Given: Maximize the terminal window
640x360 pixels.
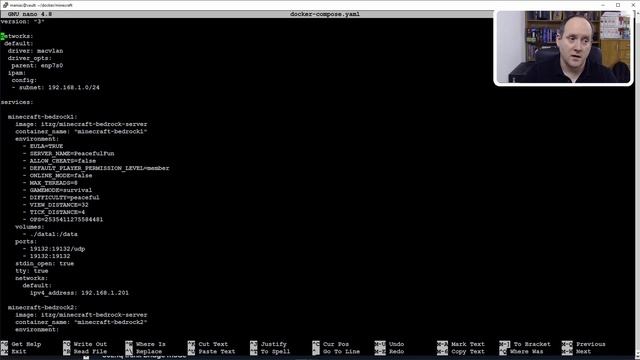Looking at the screenshot, I should pyautogui.click(x=618, y=5).
